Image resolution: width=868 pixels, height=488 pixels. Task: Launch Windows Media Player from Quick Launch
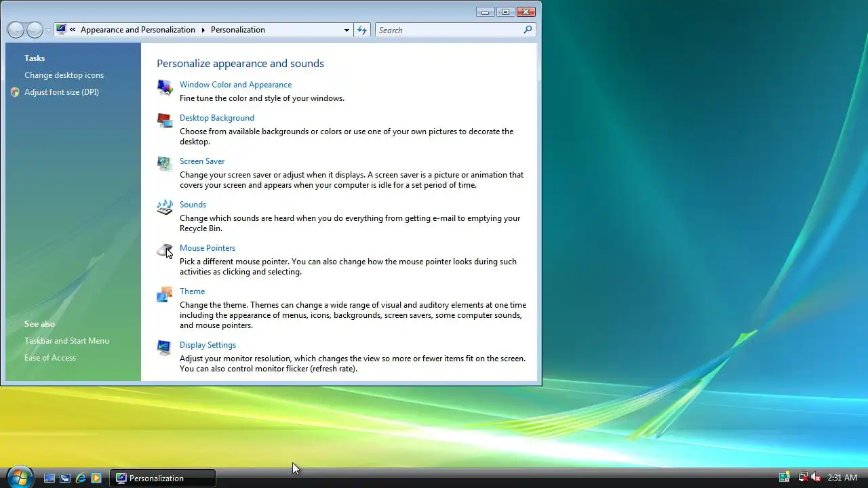click(x=96, y=478)
